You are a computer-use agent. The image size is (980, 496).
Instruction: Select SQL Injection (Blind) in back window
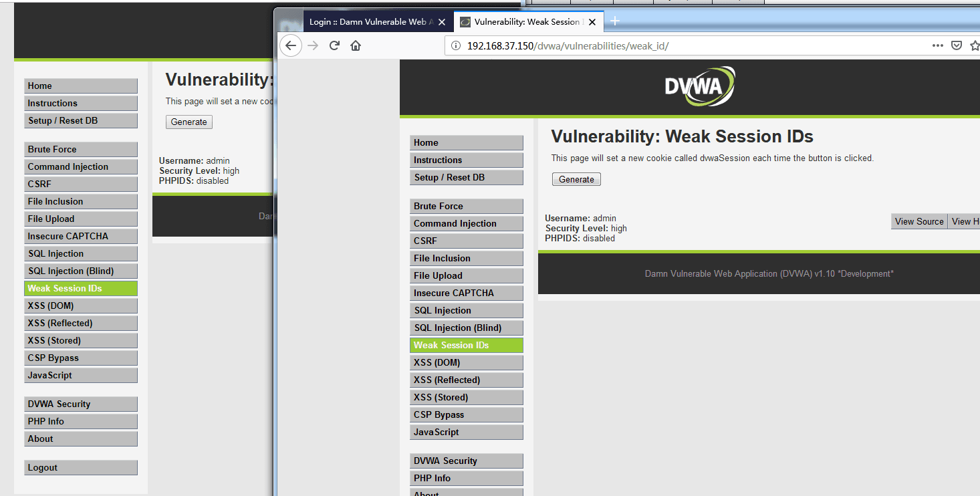pos(81,271)
